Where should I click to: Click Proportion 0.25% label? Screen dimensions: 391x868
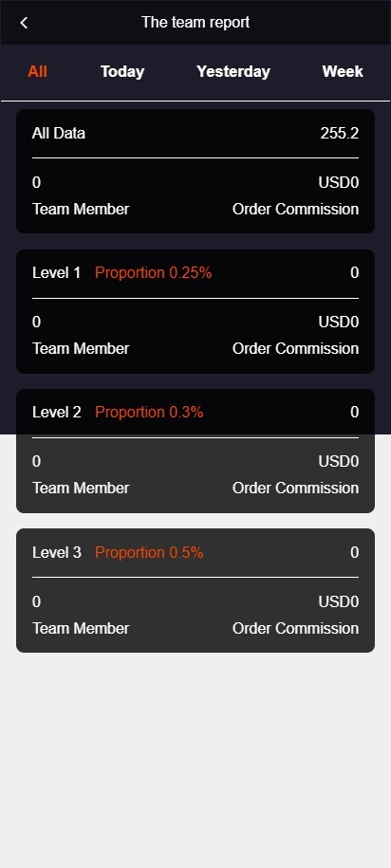coord(154,273)
